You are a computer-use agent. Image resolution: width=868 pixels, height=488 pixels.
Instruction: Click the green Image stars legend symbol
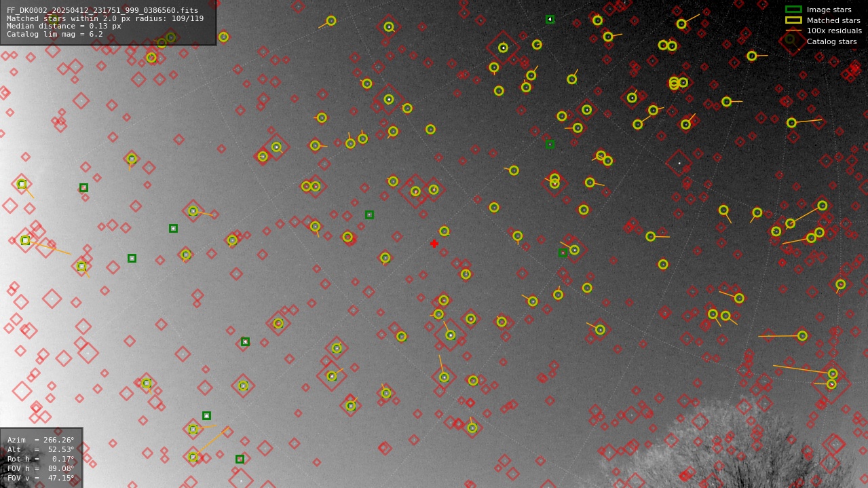793,10
